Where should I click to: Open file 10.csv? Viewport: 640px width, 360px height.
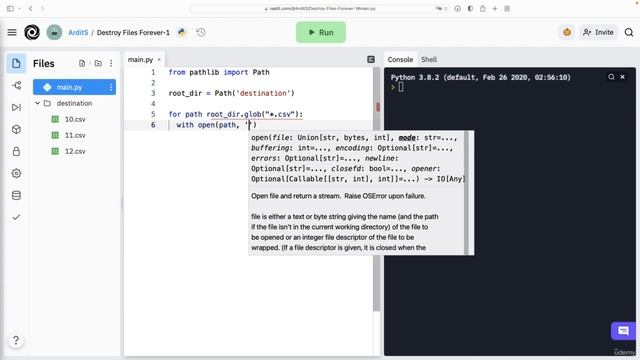pyautogui.click(x=75, y=119)
